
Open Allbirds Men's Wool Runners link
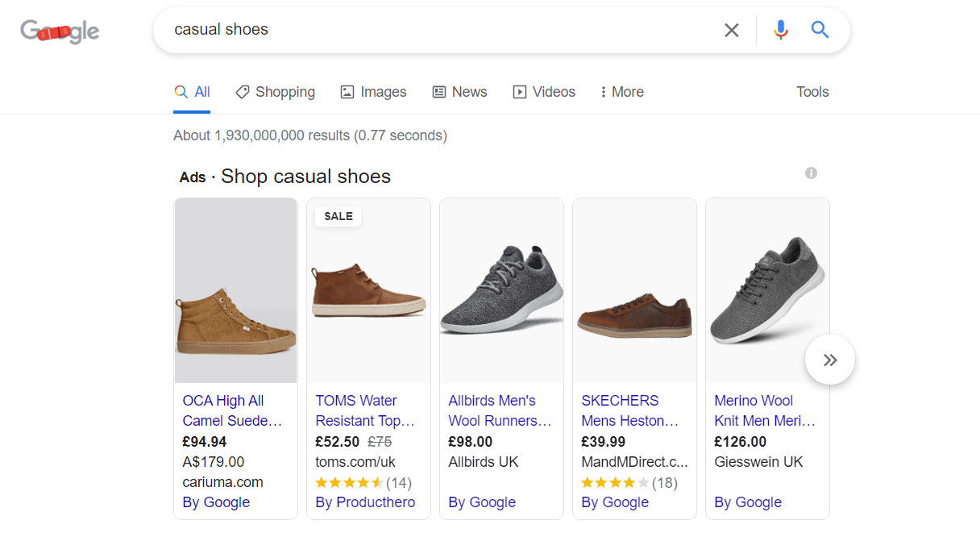click(x=499, y=410)
